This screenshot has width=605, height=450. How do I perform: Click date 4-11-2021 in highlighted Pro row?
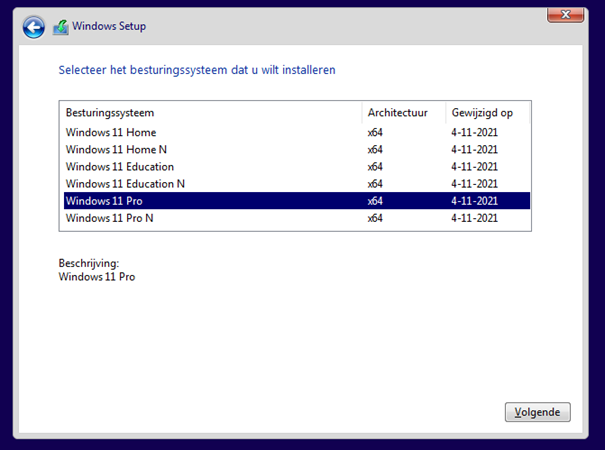[475, 201]
